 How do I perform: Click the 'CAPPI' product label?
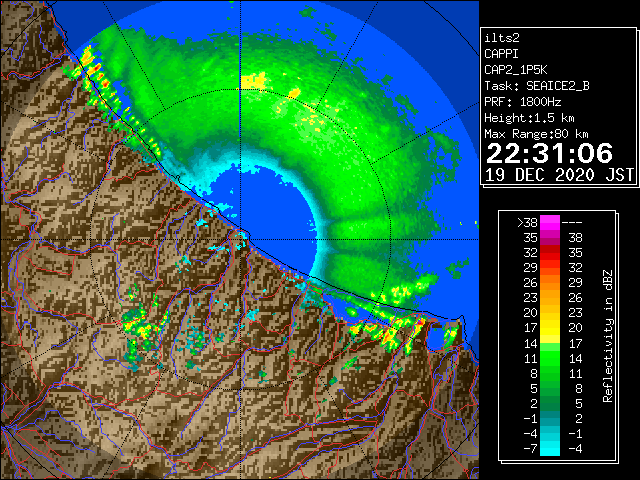click(x=501, y=54)
